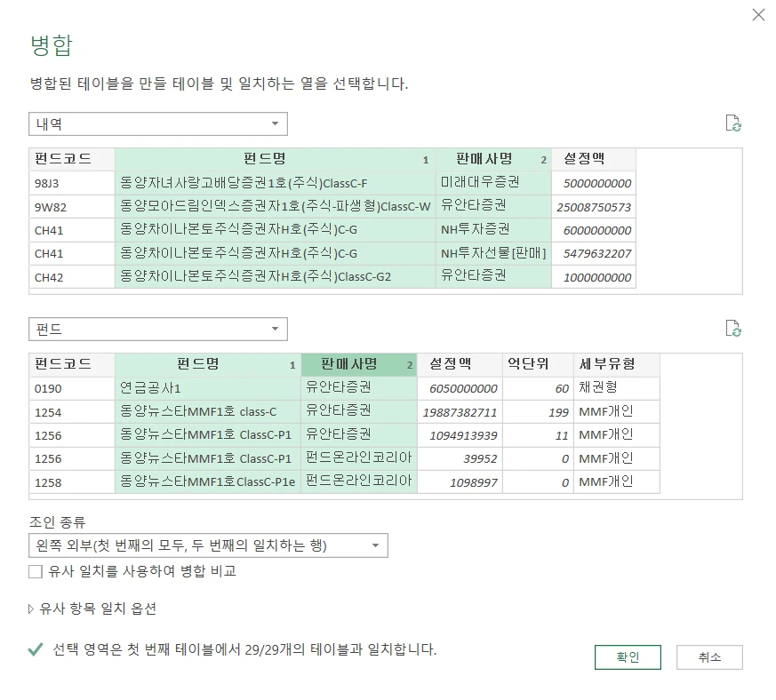Close the 병합 dialog with X
This screenshot has height=700, width=776.
point(758,14)
